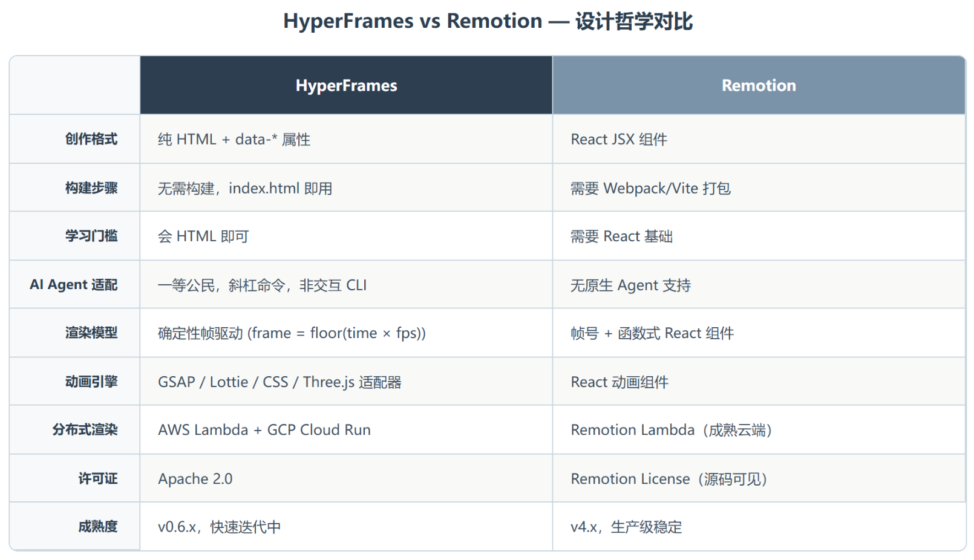
Task: Click the cell "需要 Webpack/Vite 打包"
Action: tap(759, 188)
